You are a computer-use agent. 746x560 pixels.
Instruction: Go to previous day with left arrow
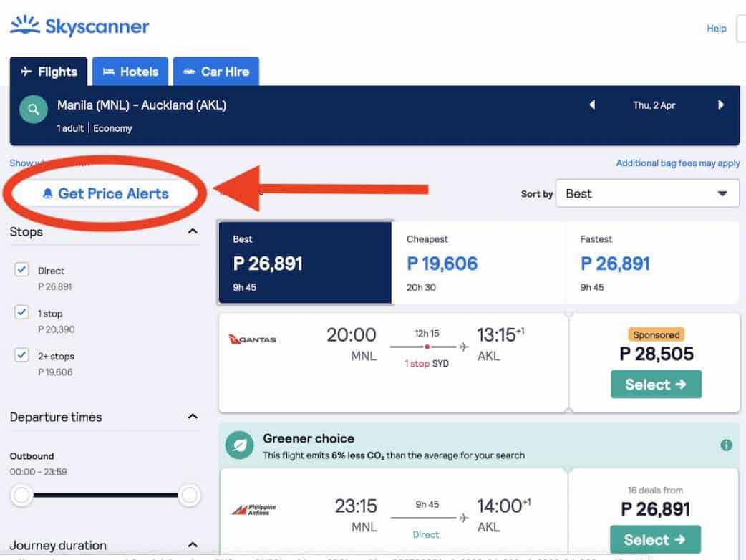pos(592,105)
